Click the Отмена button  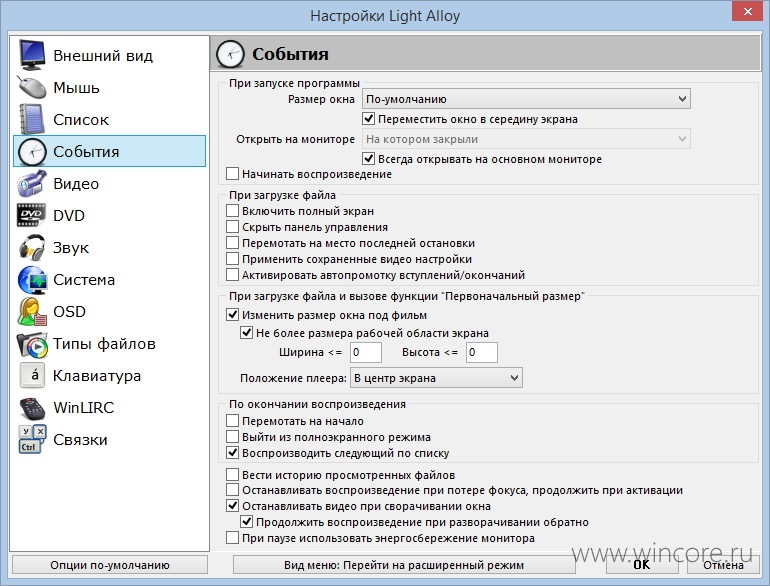723,565
